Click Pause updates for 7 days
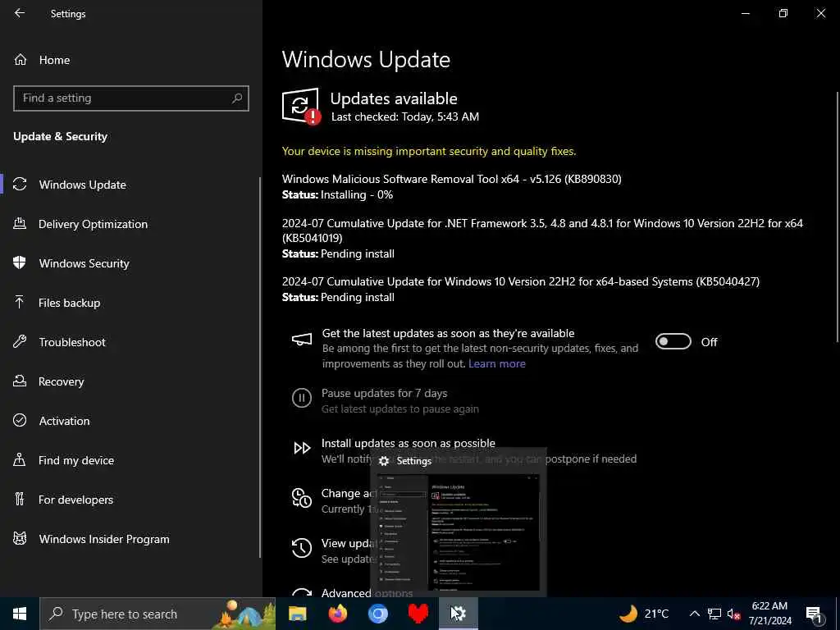840x630 pixels. pyautogui.click(x=384, y=393)
